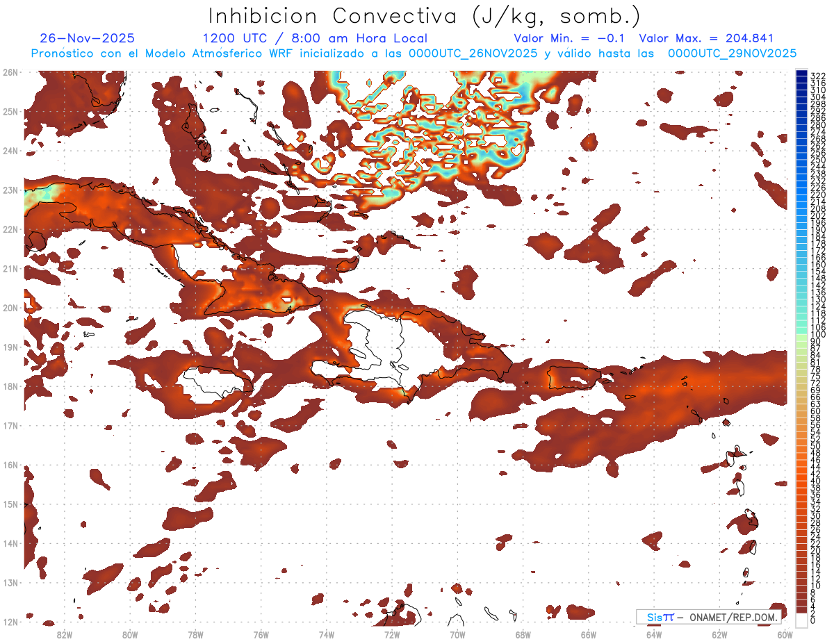Click the '62W' longitude label

coord(719,634)
